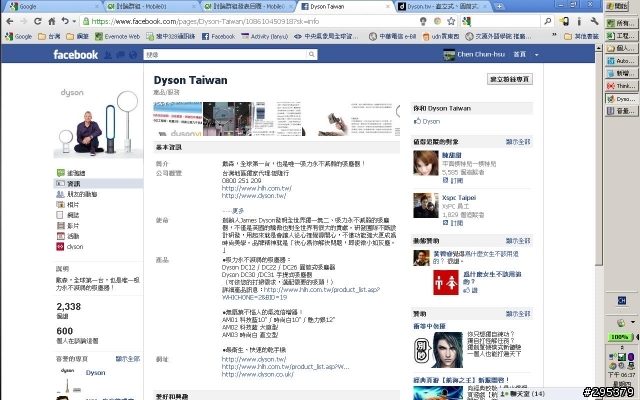This screenshot has height=400, width=640.
Task: Click thumbs-up Dyson like icon
Action: tap(417, 121)
